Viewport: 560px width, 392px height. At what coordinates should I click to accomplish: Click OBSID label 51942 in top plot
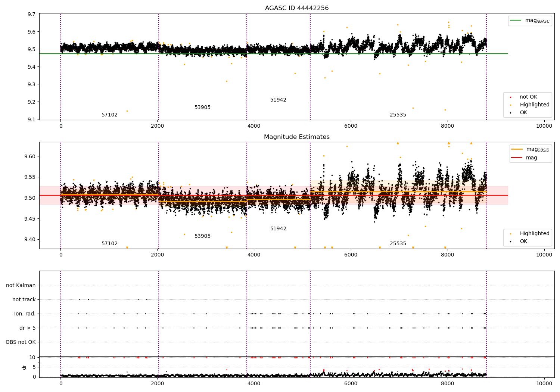click(x=279, y=100)
